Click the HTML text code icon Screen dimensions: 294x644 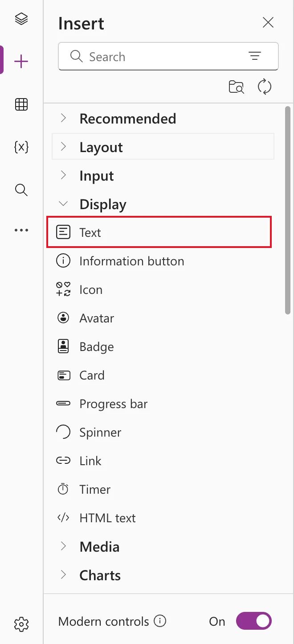[63, 518]
